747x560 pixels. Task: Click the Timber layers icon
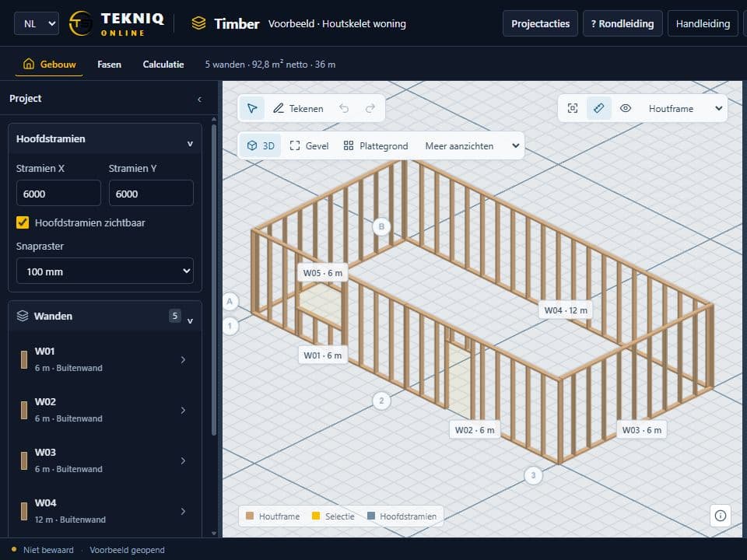198,23
